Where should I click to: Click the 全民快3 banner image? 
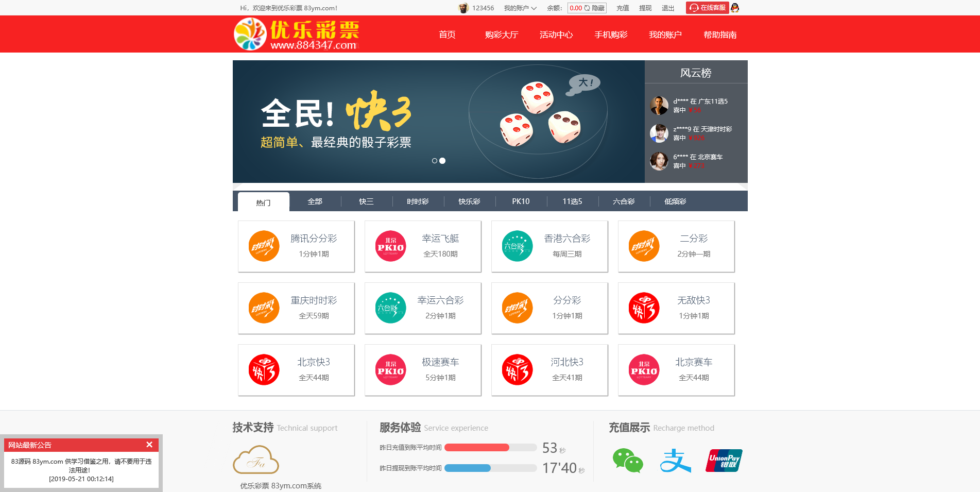[438, 122]
